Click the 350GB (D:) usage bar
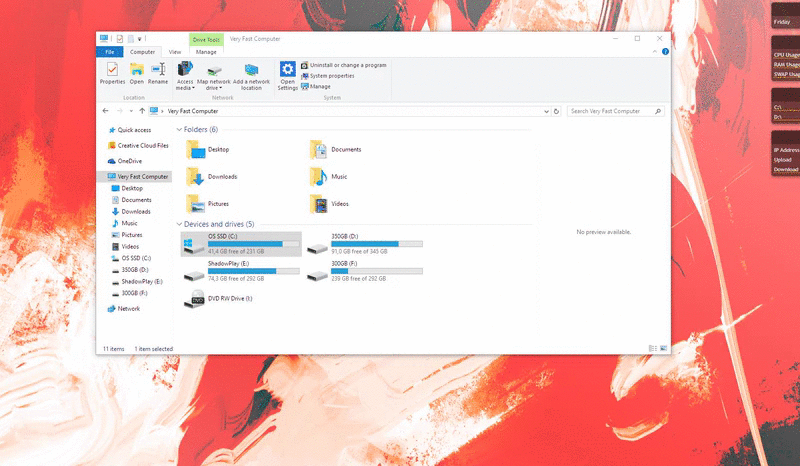This screenshot has width=800, height=466. [x=377, y=244]
